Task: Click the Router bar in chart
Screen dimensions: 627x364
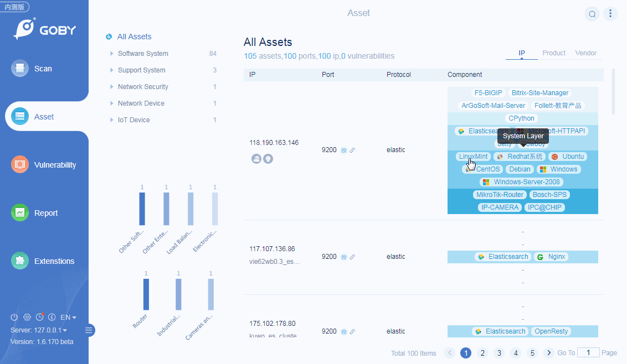Action: pyautogui.click(x=146, y=294)
